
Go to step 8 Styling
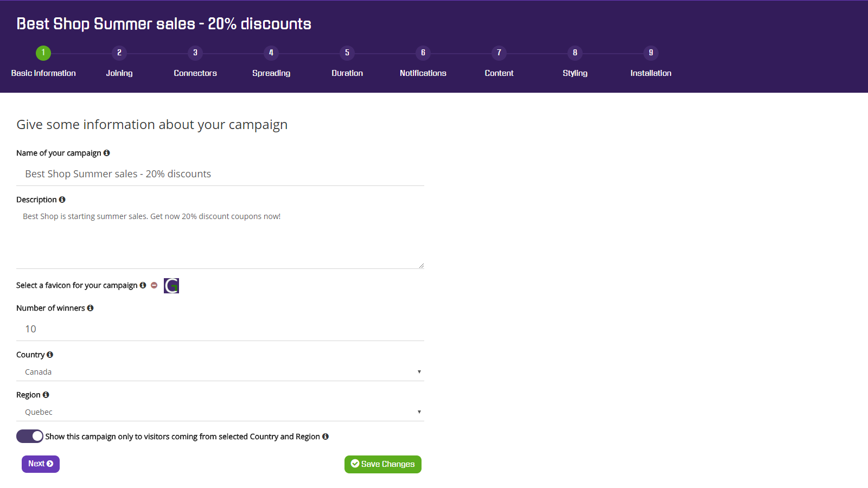click(575, 61)
